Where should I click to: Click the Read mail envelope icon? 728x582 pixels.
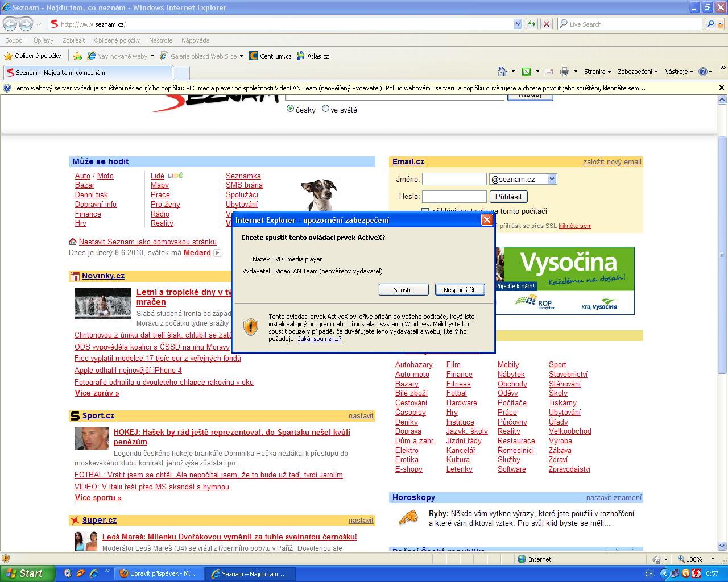[x=549, y=72]
